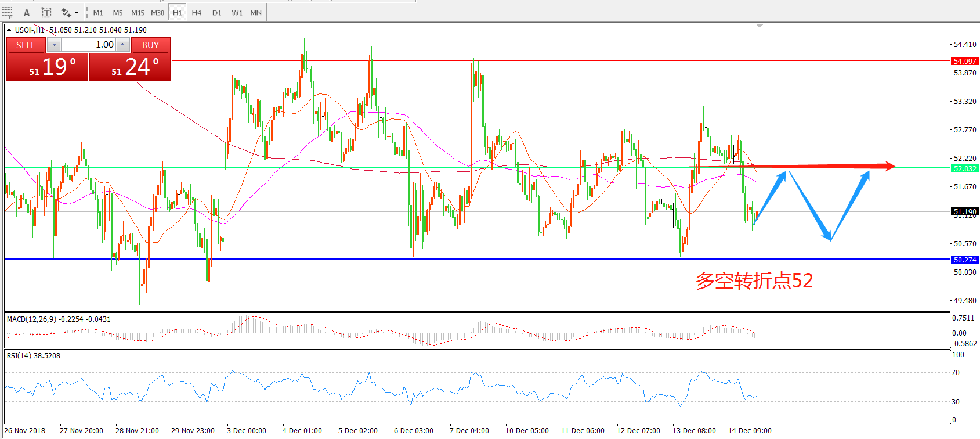Click the Arrows objects tool icon
Viewport: 980px width, 439px height.
[66, 12]
